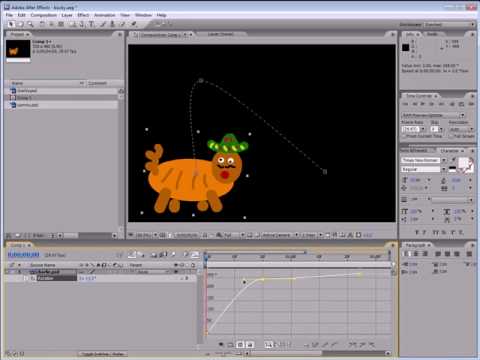Screen dimensions: 480x360
Task: Select the Horizontal Type tool
Action: [x=91, y=24]
